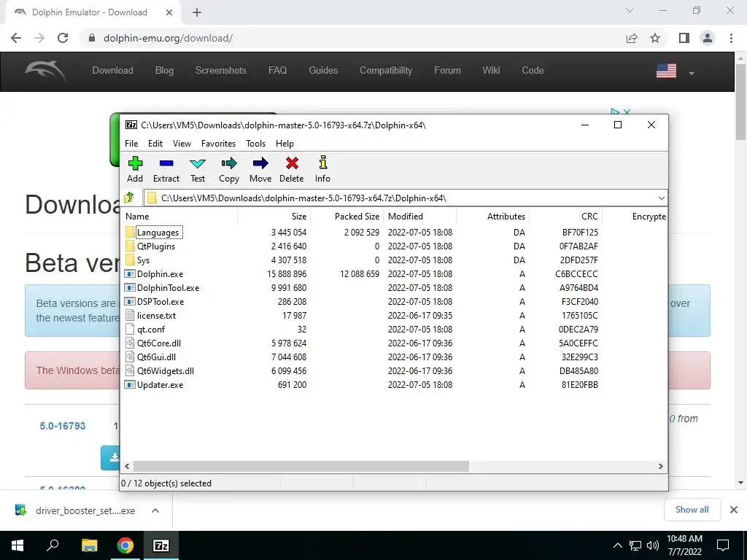Sort by CRC column header
This screenshot has width=747, height=560.
tap(566, 216)
